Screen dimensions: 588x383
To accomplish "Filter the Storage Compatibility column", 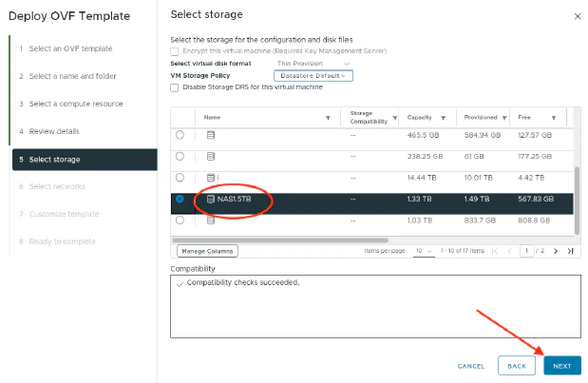I will pos(394,118).
